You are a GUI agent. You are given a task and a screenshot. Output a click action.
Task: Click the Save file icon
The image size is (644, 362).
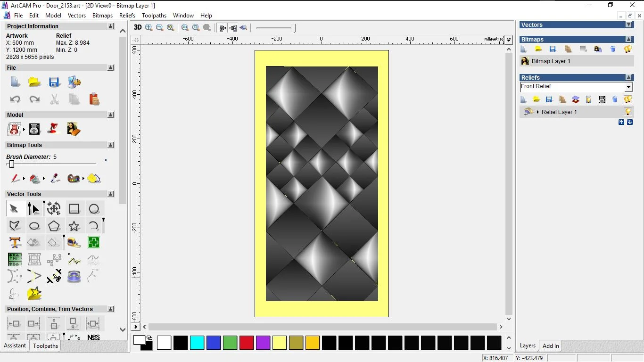[x=54, y=82]
